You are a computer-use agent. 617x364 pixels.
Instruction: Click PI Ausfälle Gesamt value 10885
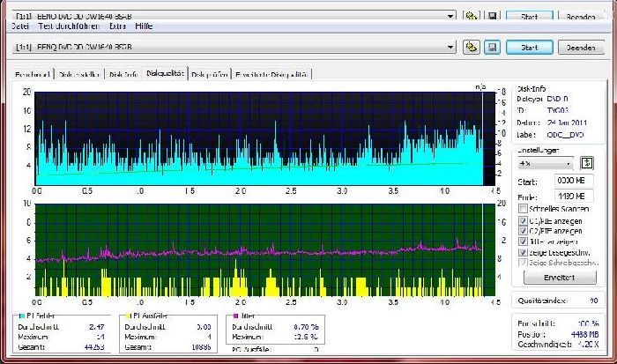(201, 347)
